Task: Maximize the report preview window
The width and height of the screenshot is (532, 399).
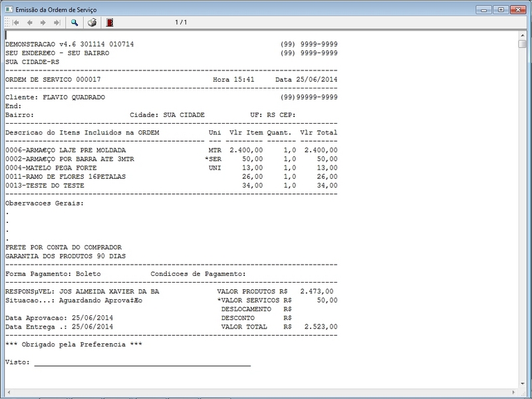Action: click(x=499, y=9)
